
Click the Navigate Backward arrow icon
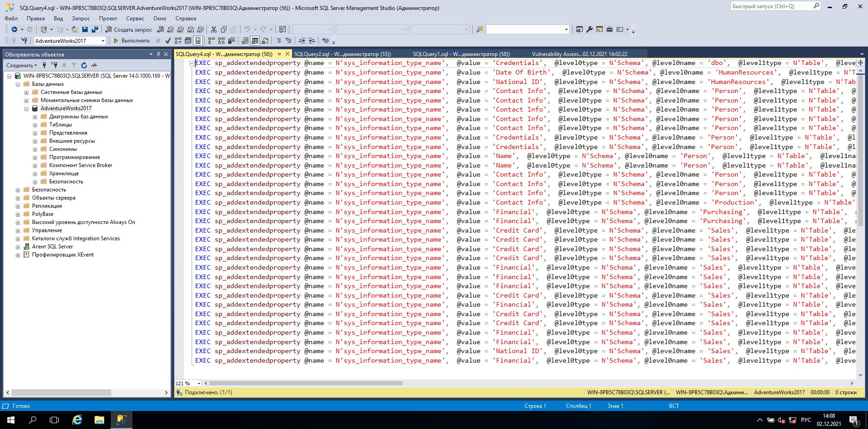[14, 29]
